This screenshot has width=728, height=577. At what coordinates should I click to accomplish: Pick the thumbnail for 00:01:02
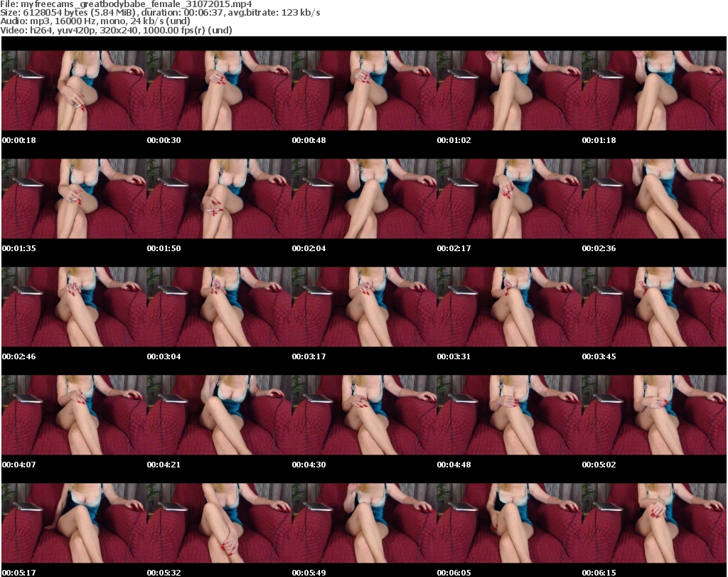tap(509, 90)
